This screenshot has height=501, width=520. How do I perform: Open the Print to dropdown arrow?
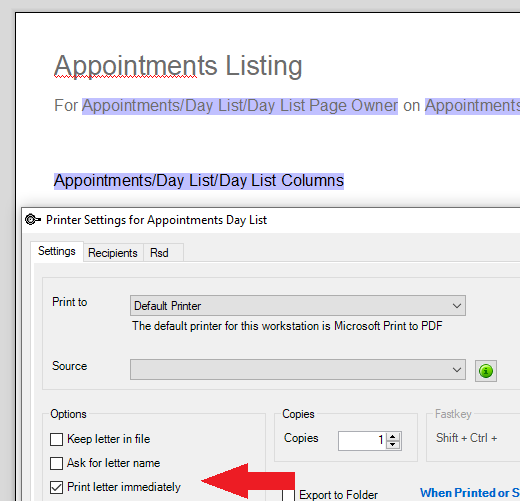(x=457, y=306)
